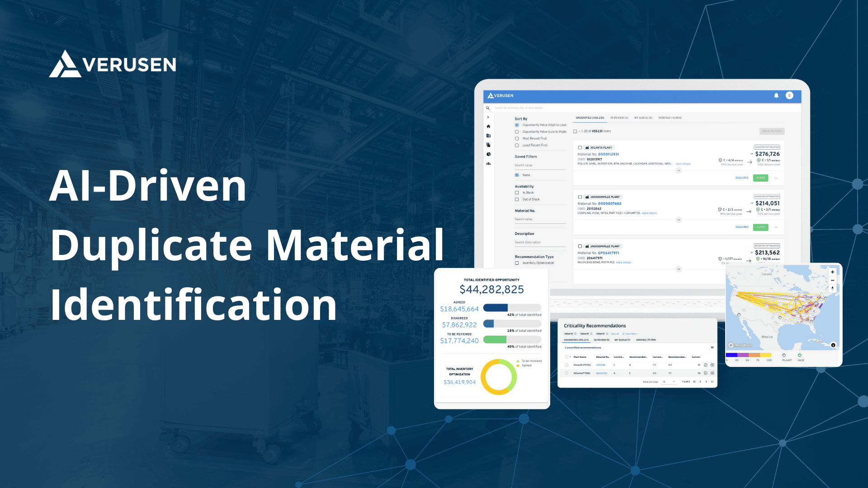This screenshot has height=488, width=868.
Task: Switch to the In Review tab
Action: pyautogui.click(x=619, y=118)
